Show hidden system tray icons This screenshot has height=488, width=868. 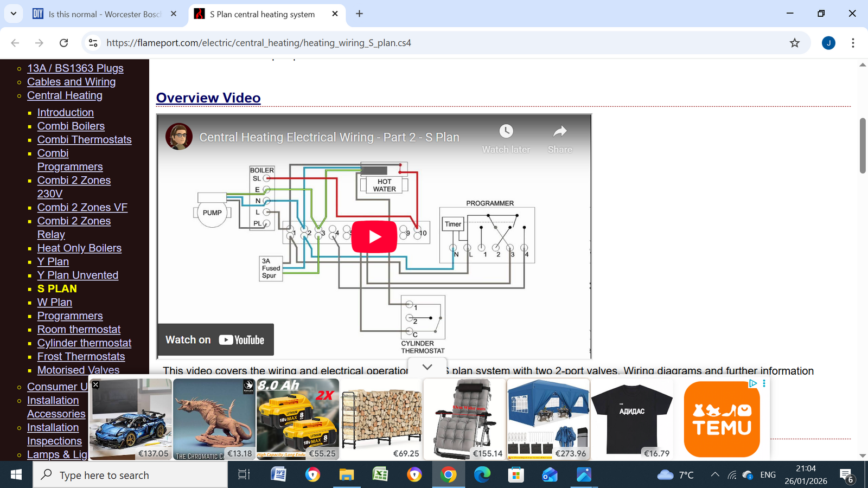[715, 475]
